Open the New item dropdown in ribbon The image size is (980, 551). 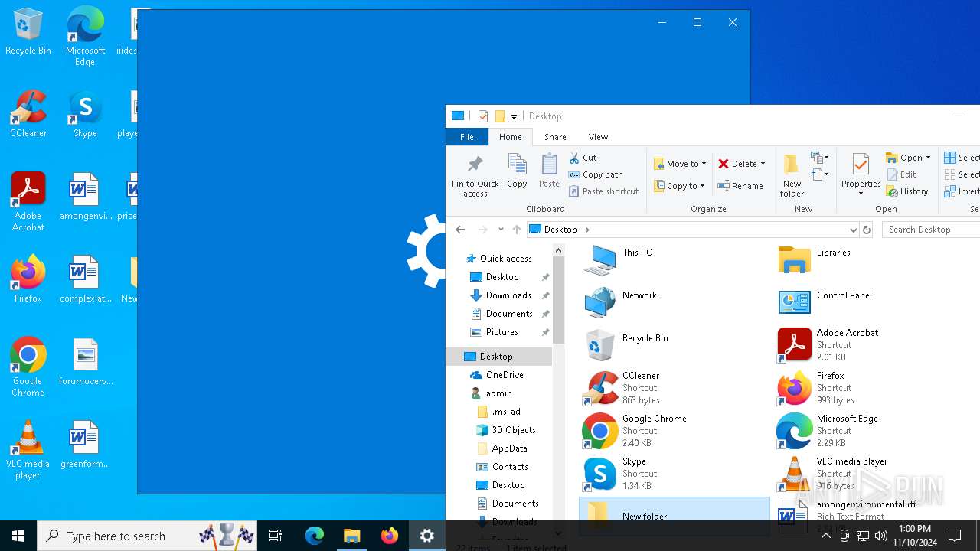pyautogui.click(x=819, y=158)
